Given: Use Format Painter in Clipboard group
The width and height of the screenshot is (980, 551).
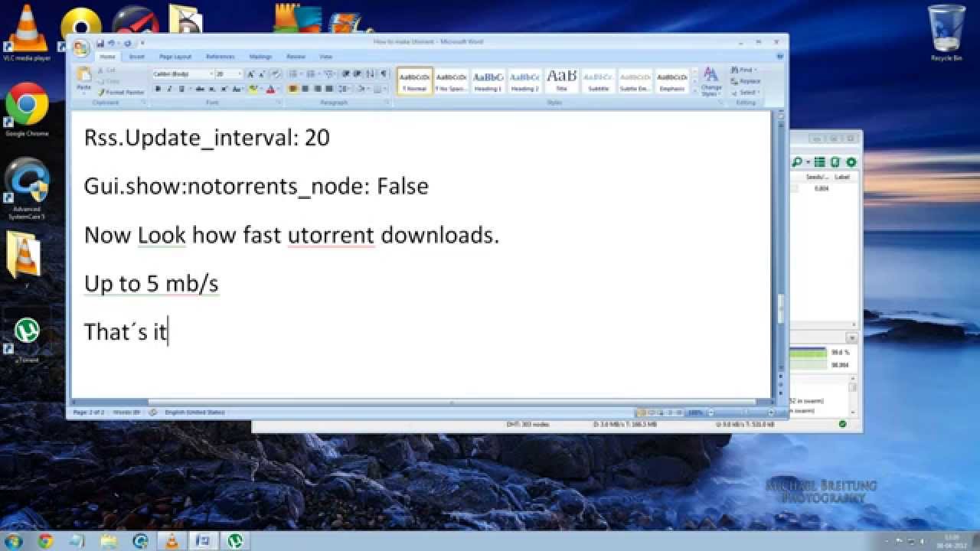Looking at the screenshot, I should point(121,92).
